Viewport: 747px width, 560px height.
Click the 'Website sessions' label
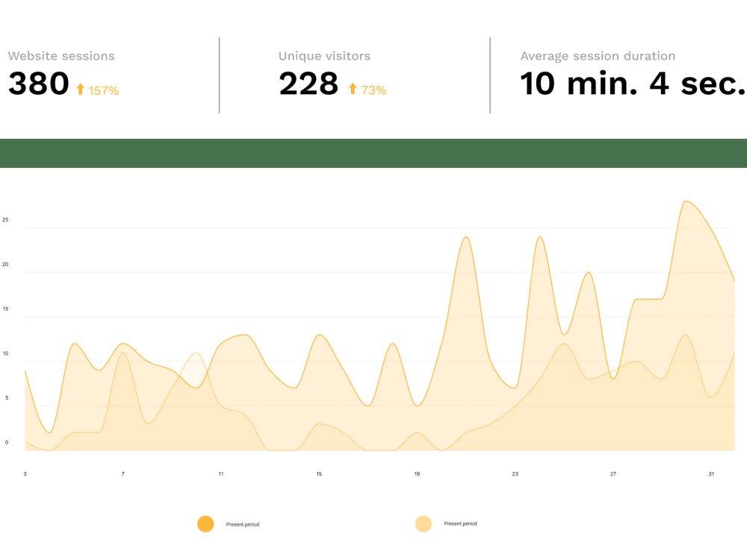tap(61, 56)
